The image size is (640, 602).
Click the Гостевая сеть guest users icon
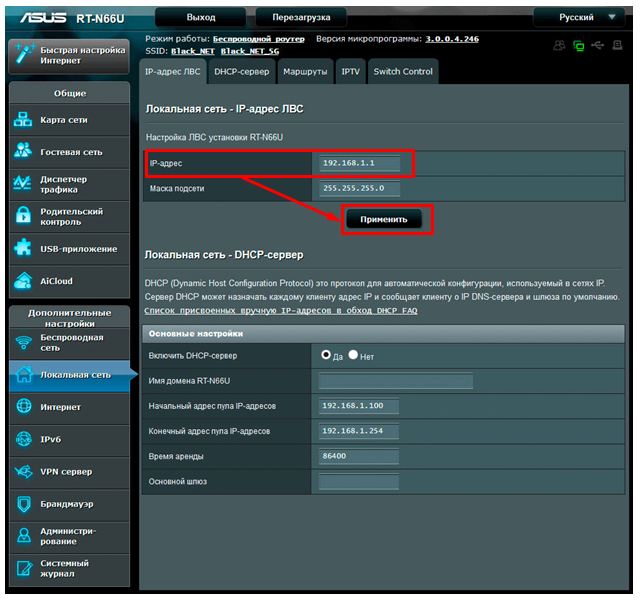(x=23, y=151)
